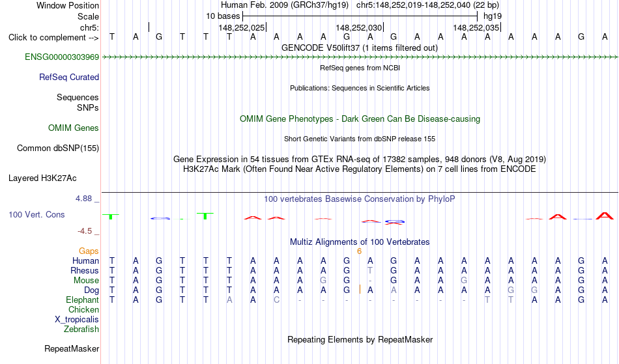Click the large red A conservation logo at right end

pos(605,216)
